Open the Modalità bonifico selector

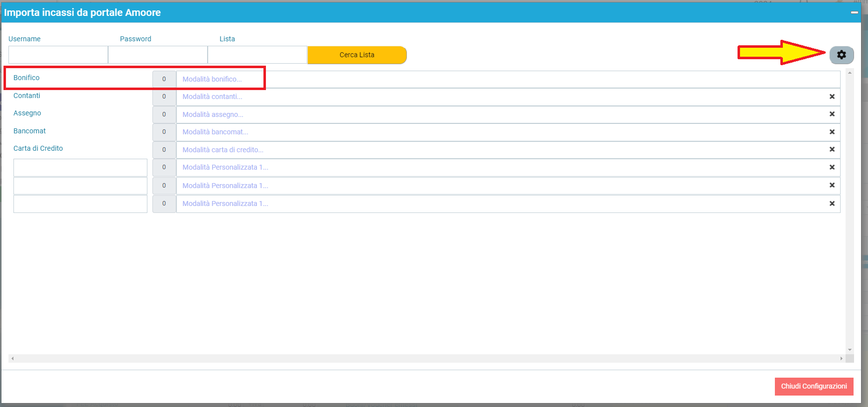tap(508, 79)
